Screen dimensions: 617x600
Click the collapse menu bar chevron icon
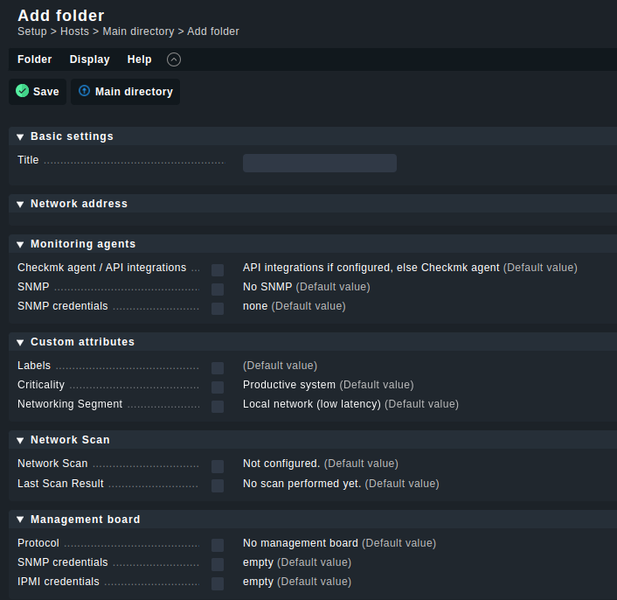pos(174,60)
